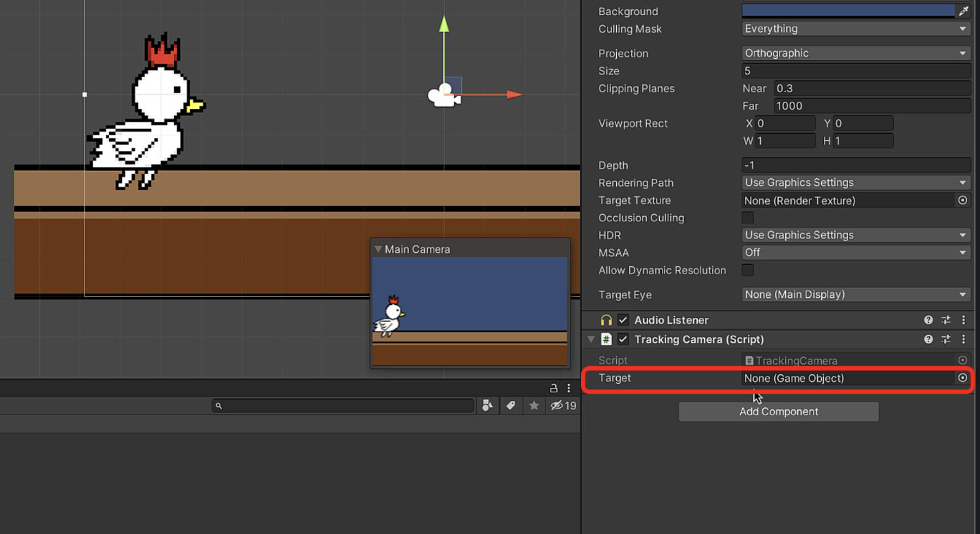Open the HDR dropdown
This screenshot has height=534, width=980.
click(x=856, y=235)
